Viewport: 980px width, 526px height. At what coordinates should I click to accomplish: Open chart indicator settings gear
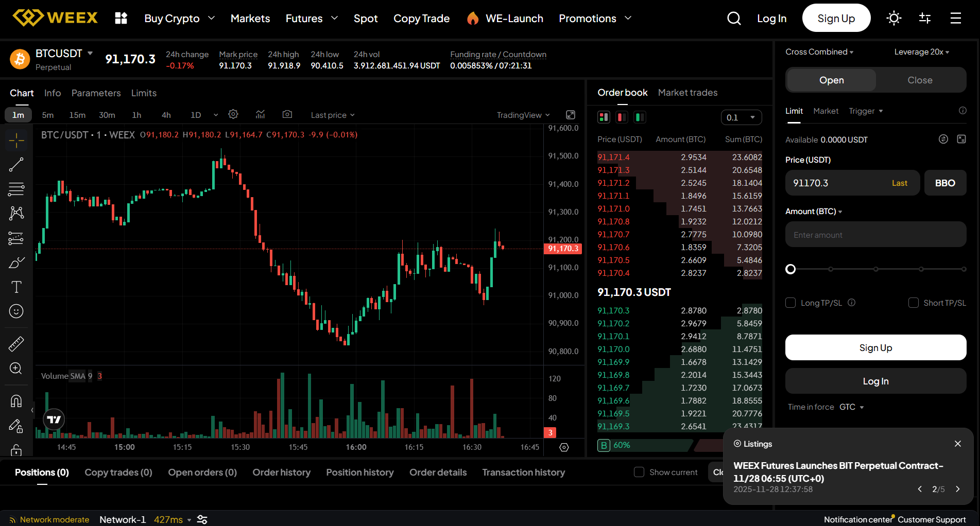(233, 114)
